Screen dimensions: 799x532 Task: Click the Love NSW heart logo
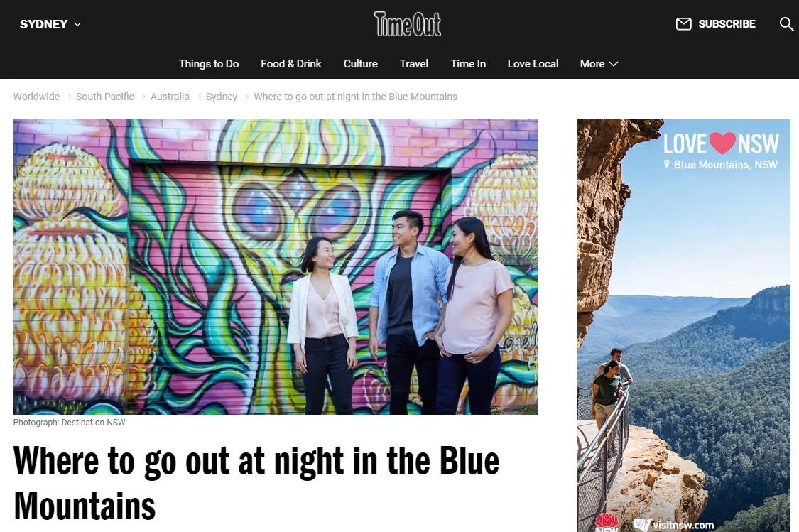(x=721, y=143)
